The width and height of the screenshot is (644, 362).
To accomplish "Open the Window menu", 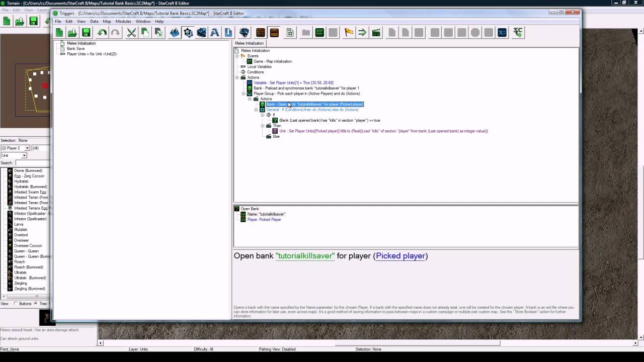I will coord(143,22).
